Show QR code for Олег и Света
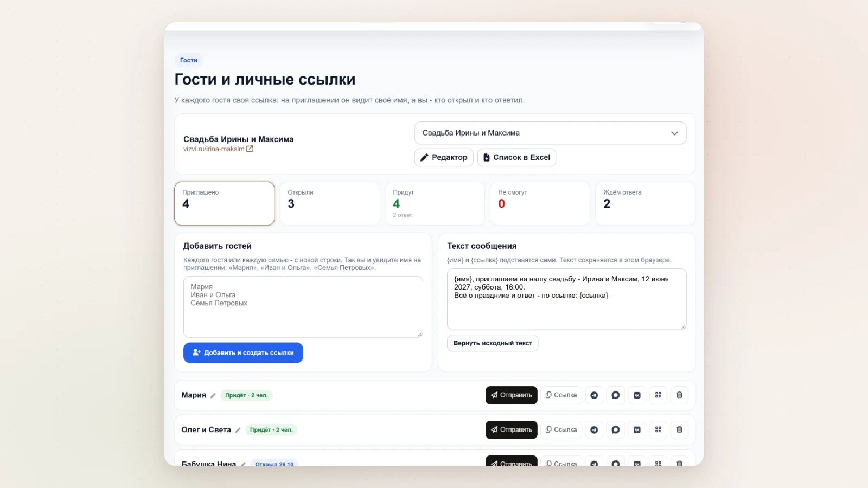The width and height of the screenshot is (868, 488). [x=658, y=430]
